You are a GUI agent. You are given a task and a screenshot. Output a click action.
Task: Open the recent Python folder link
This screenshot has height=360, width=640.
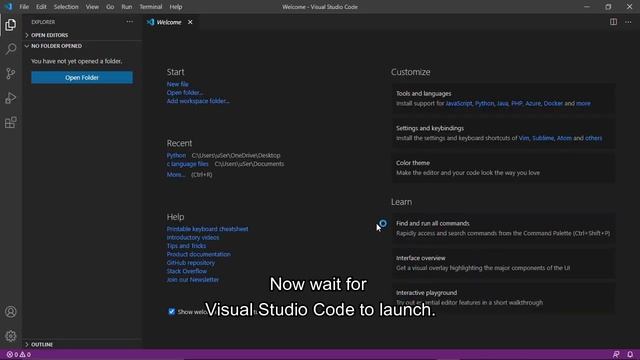(x=176, y=156)
